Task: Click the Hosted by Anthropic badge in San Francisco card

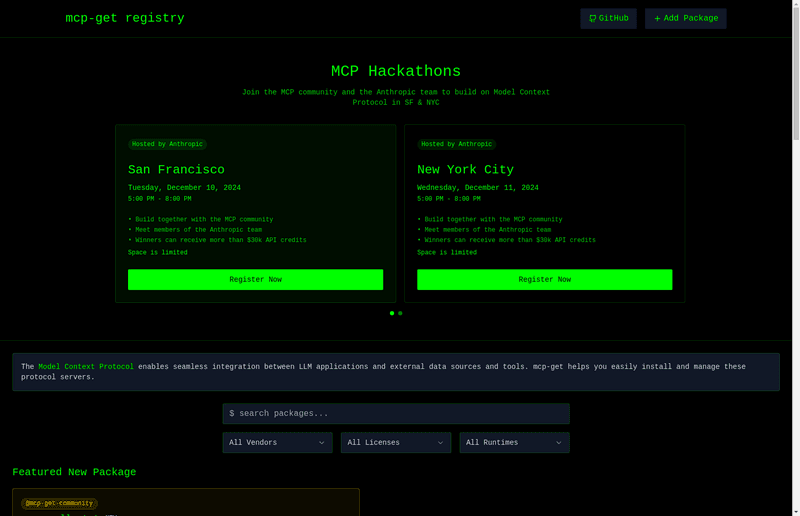Action: click(x=167, y=144)
